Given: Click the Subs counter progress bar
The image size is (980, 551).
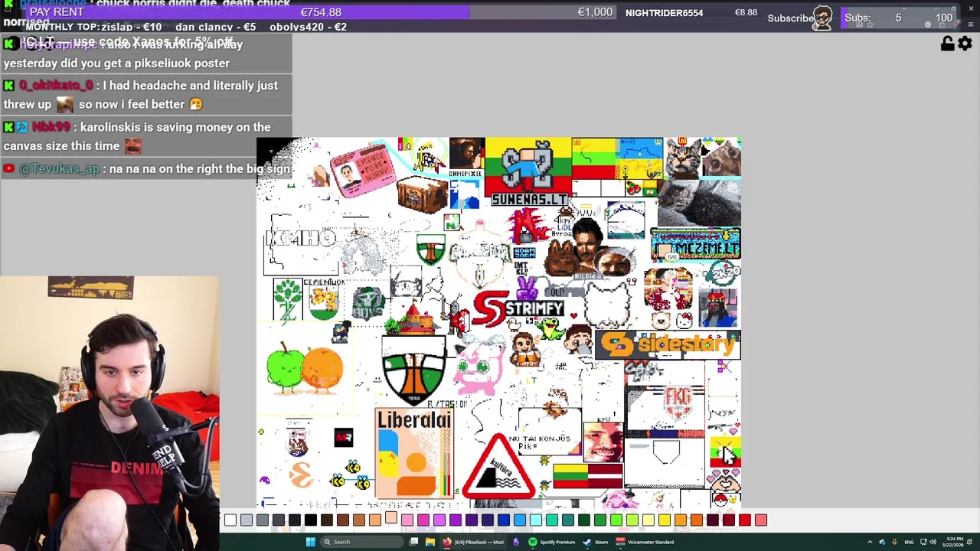Looking at the screenshot, I should coord(898,18).
